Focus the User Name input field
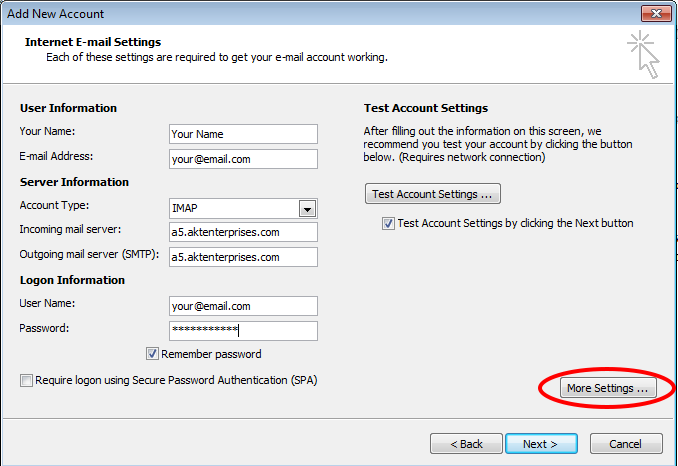This screenshot has width=678, height=466. pyautogui.click(x=243, y=306)
